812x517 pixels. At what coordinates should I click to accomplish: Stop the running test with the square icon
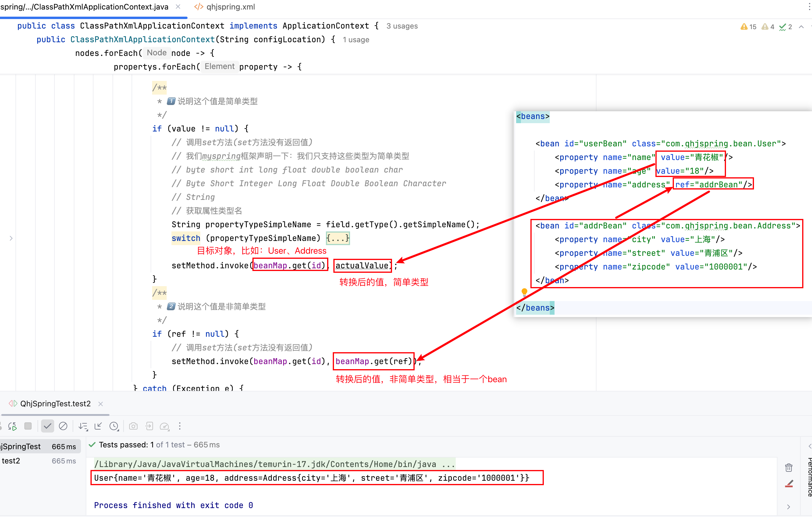click(x=28, y=426)
